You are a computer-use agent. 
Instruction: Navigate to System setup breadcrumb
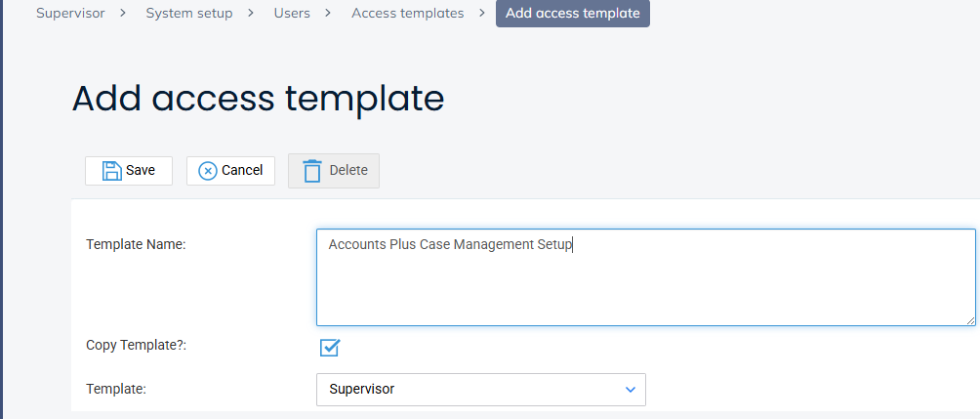(189, 14)
